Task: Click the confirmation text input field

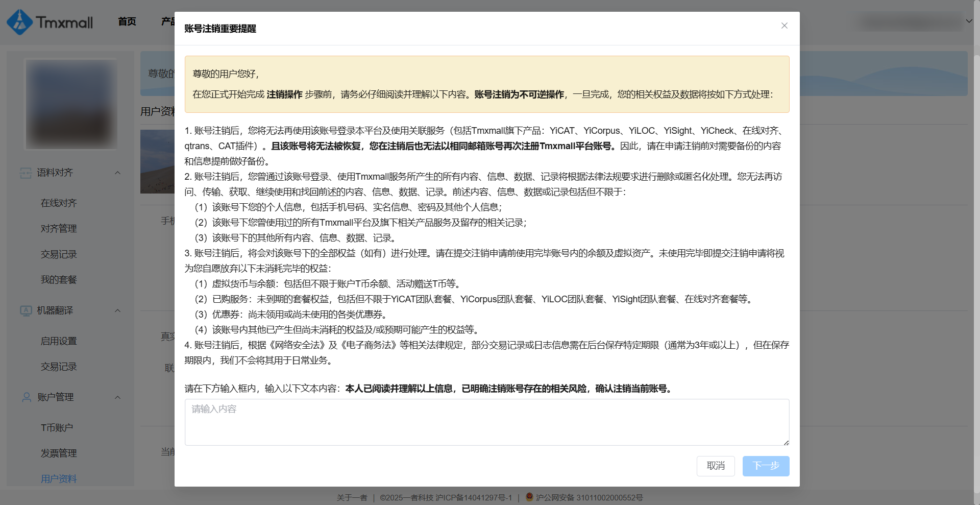Action: coord(486,422)
